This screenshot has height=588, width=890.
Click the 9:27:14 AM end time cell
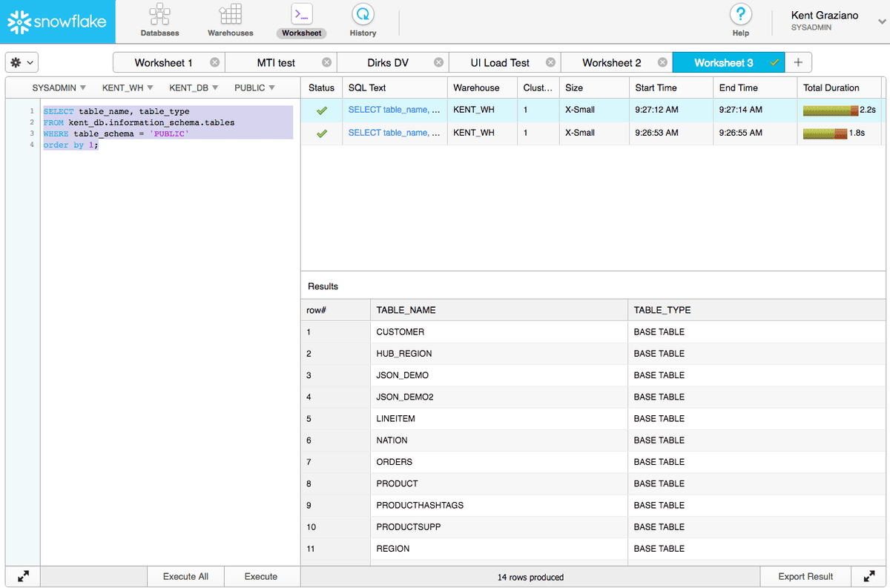coord(755,110)
